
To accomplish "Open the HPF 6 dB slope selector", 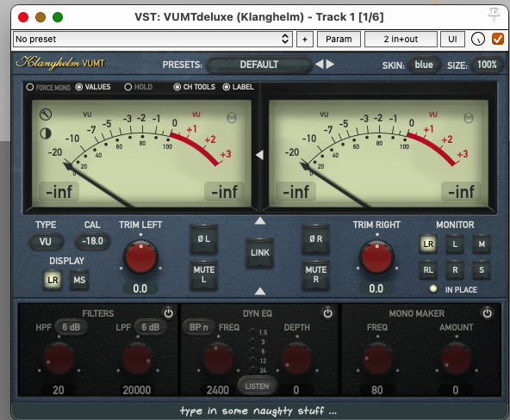I will (71, 327).
